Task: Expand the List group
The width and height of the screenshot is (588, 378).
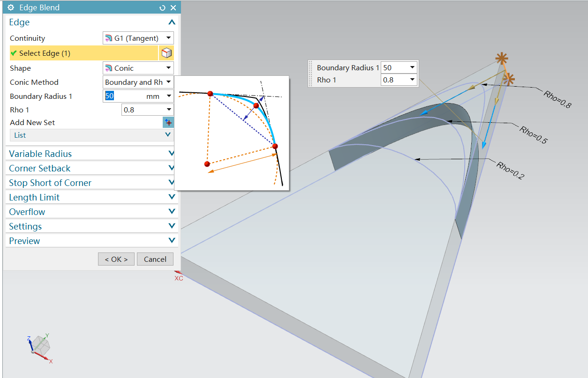Action: (x=168, y=135)
